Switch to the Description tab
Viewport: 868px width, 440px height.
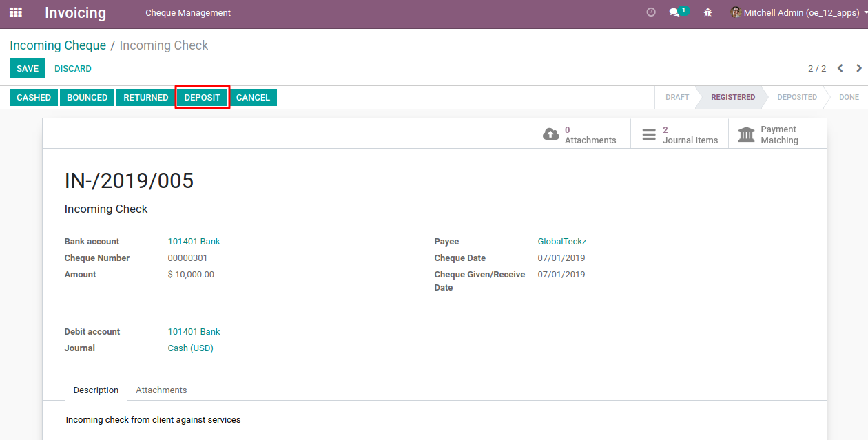point(96,390)
